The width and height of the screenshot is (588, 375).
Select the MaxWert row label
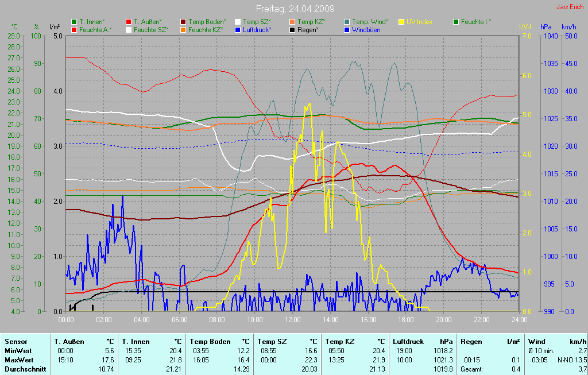[18, 359]
